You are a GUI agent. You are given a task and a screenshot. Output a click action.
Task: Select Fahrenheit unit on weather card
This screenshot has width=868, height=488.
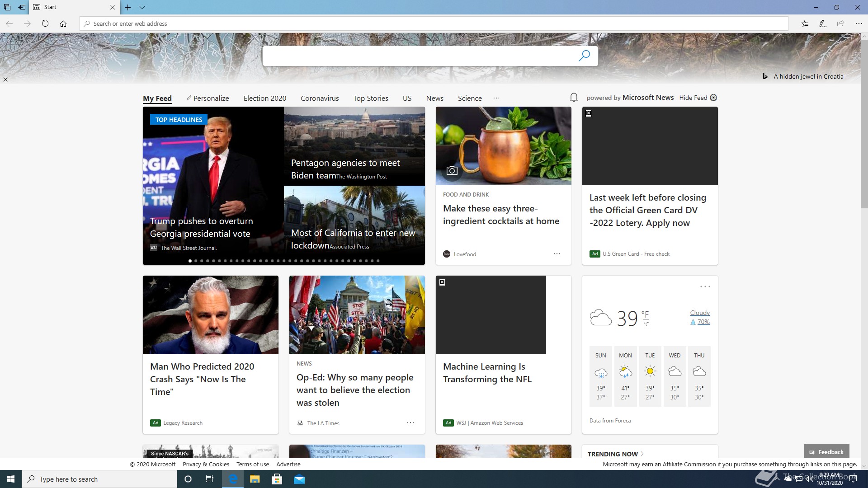[x=645, y=314]
